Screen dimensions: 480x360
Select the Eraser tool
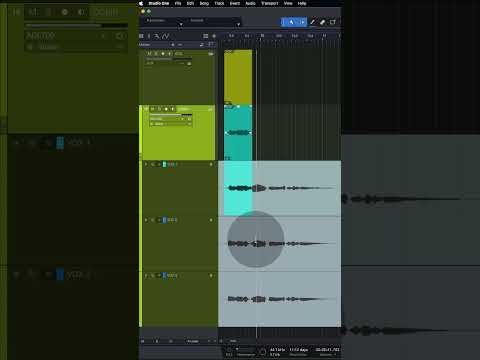322,22
